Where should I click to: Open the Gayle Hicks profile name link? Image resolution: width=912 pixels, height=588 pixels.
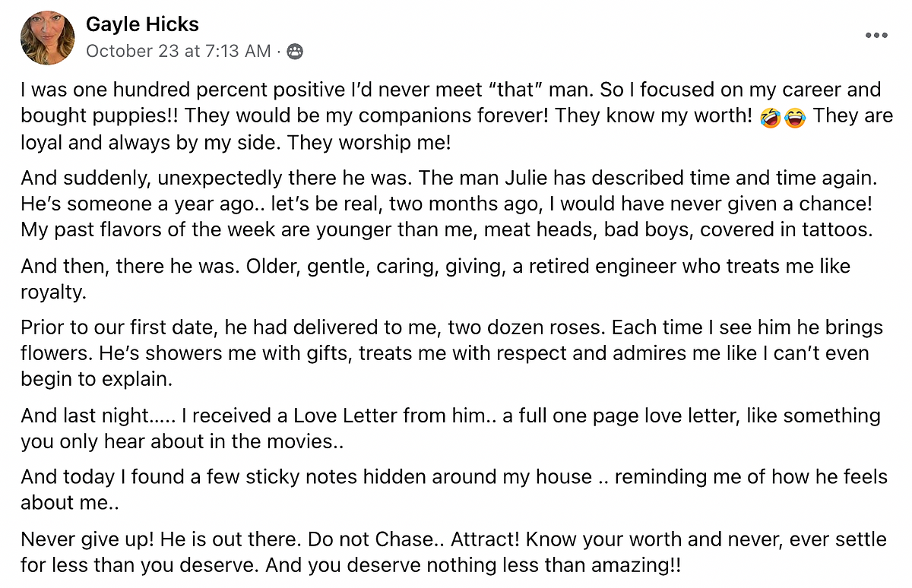coord(142,24)
